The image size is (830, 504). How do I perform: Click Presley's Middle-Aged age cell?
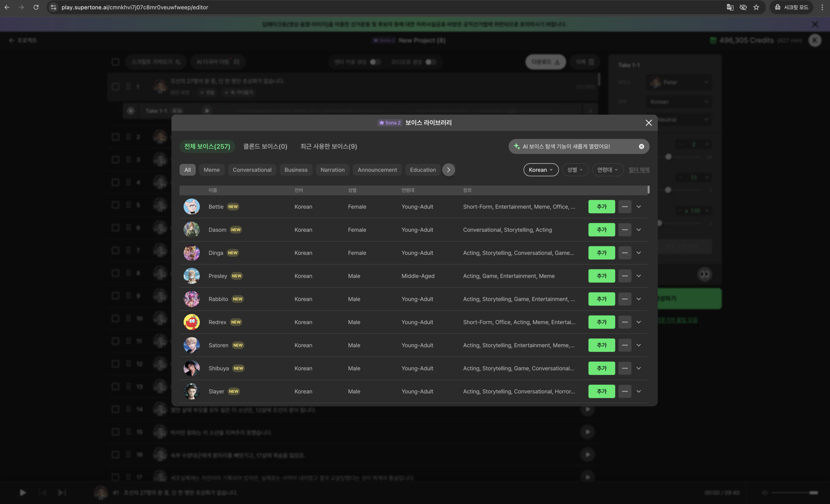tap(418, 276)
